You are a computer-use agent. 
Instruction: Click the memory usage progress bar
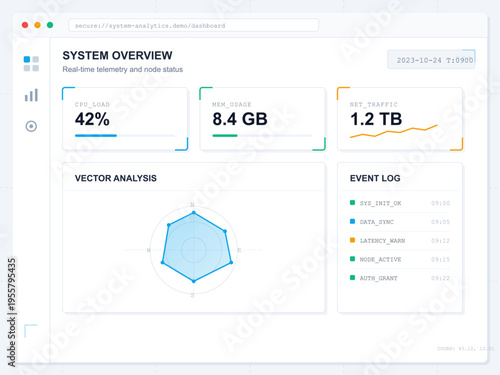pos(262,136)
